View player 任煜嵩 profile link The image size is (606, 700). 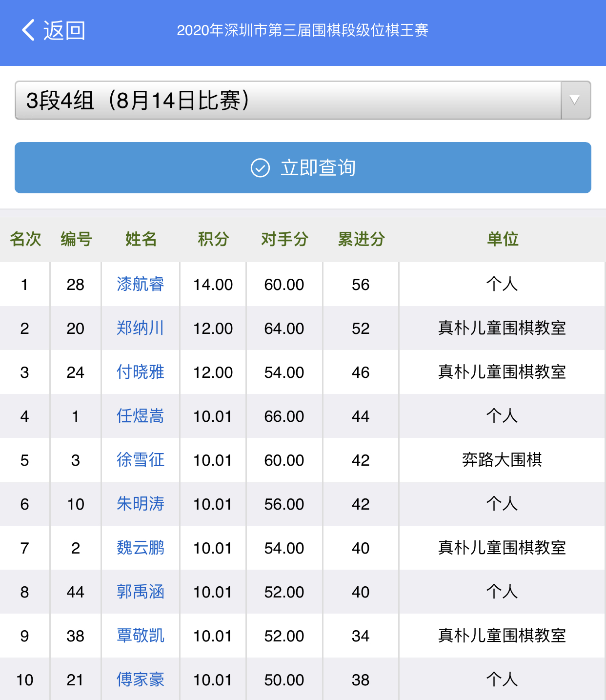click(141, 416)
